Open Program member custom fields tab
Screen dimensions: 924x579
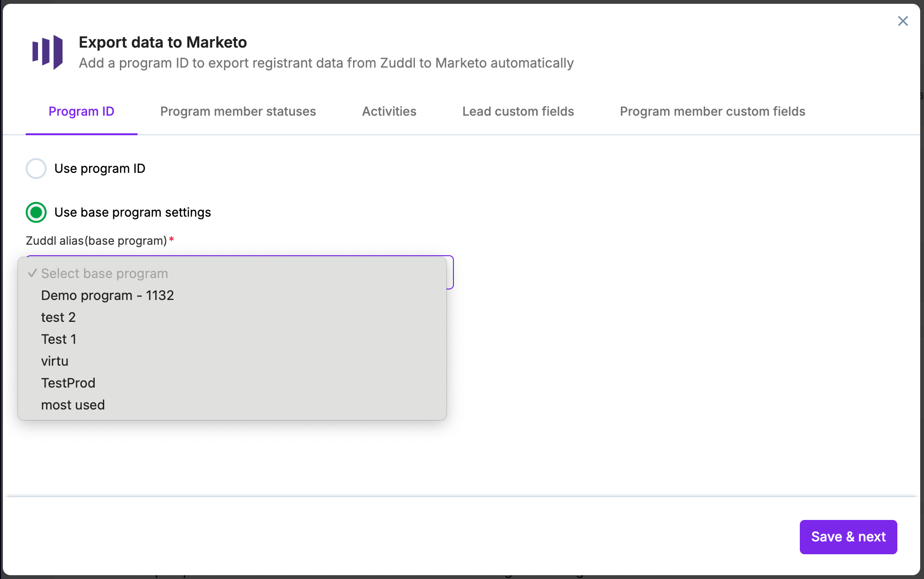pyautogui.click(x=712, y=111)
